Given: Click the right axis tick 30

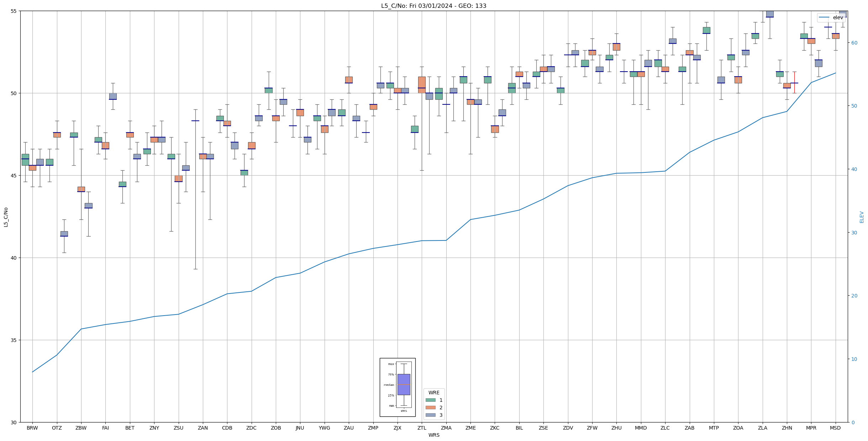Looking at the screenshot, I should (x=854, y=233).
